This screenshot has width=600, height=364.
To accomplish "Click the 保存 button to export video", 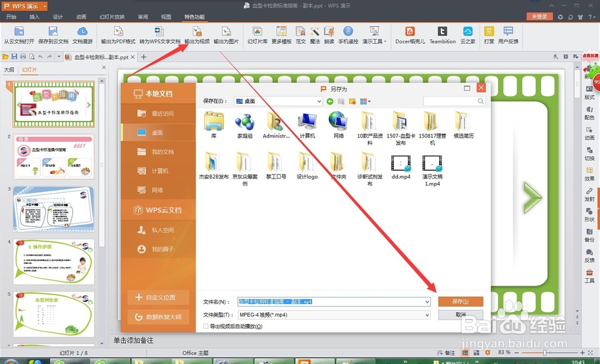I will point(460,302).
